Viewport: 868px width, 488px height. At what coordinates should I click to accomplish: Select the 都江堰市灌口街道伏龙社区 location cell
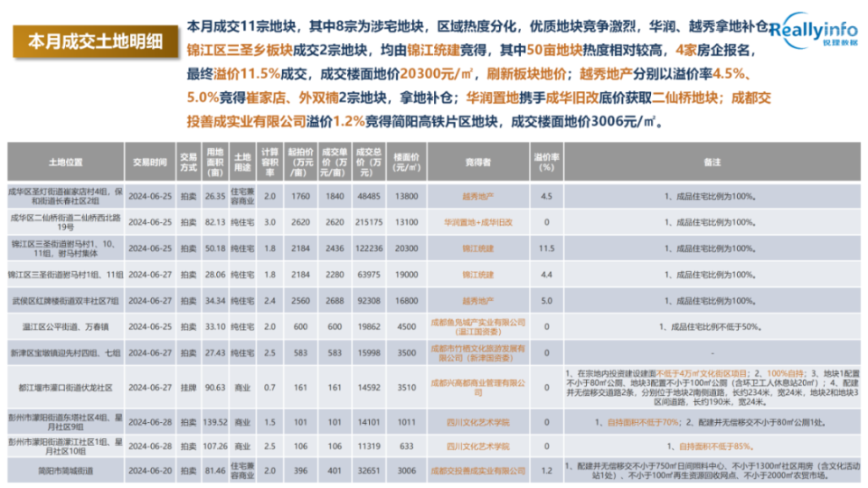point(66,388)
